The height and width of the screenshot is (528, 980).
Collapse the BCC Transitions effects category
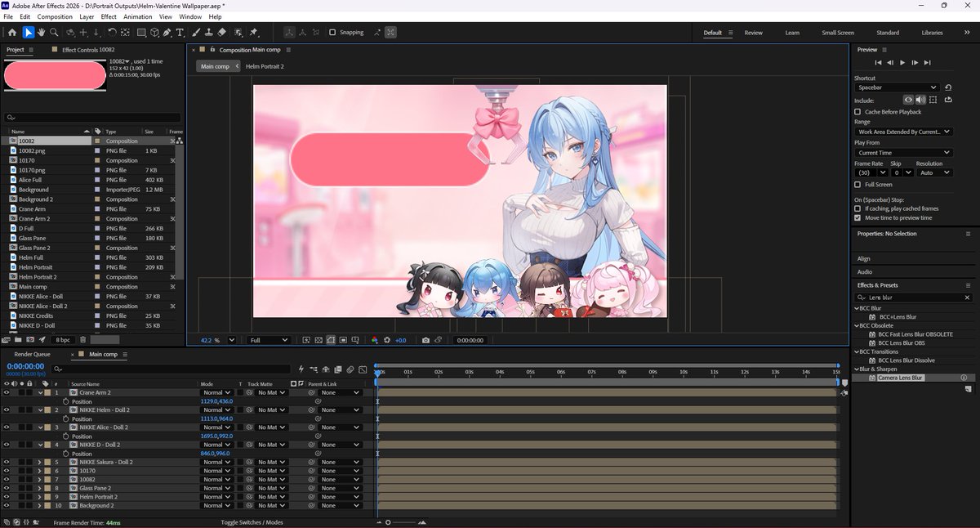(x=856, y=351)
